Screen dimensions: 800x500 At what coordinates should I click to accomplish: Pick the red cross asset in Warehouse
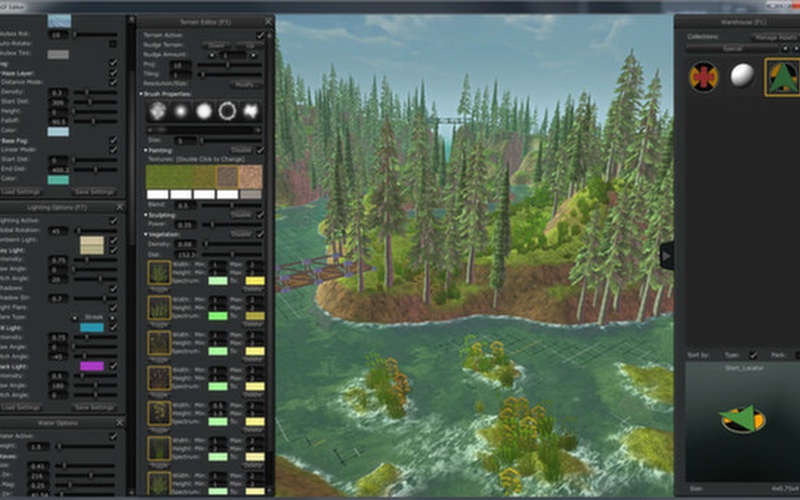(704, 76)
